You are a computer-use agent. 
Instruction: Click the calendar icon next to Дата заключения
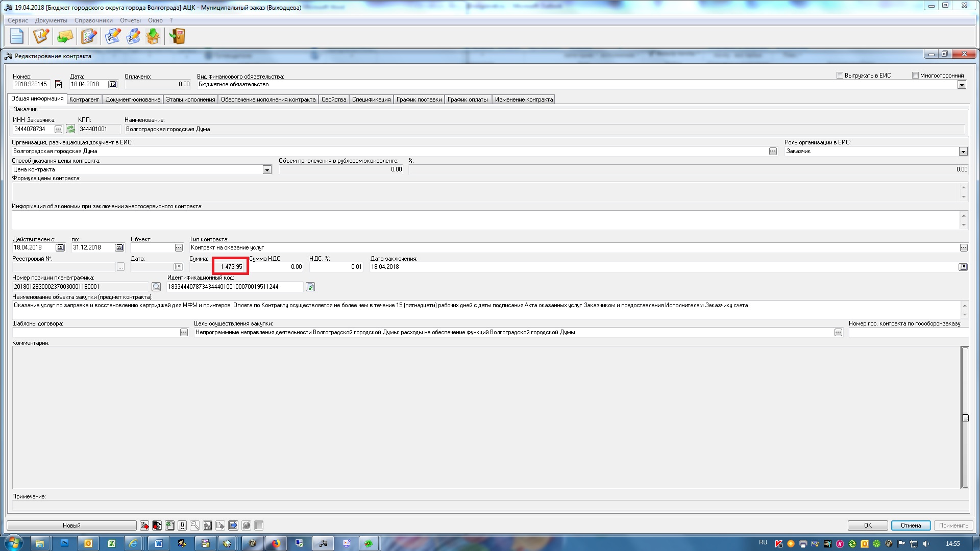tap(963, 267)
